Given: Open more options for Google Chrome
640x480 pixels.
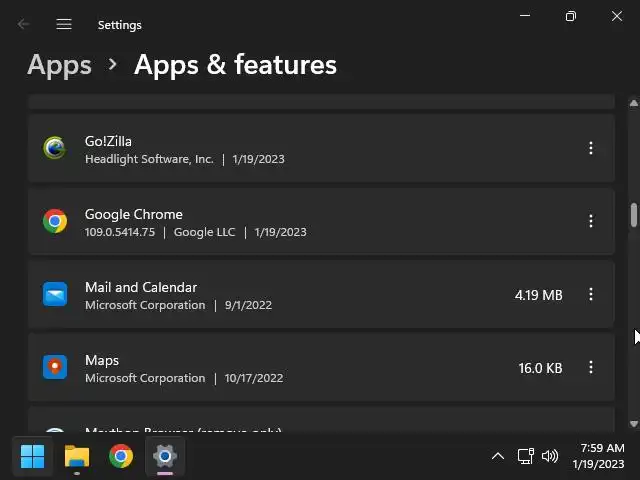Looking at the screenshot, I should point(591,221).
